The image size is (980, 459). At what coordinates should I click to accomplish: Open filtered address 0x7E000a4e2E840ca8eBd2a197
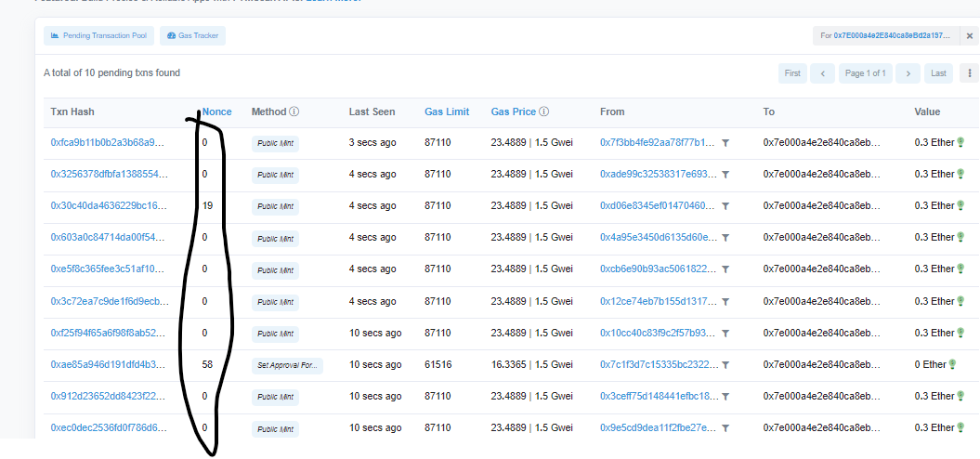pos(892,35)
